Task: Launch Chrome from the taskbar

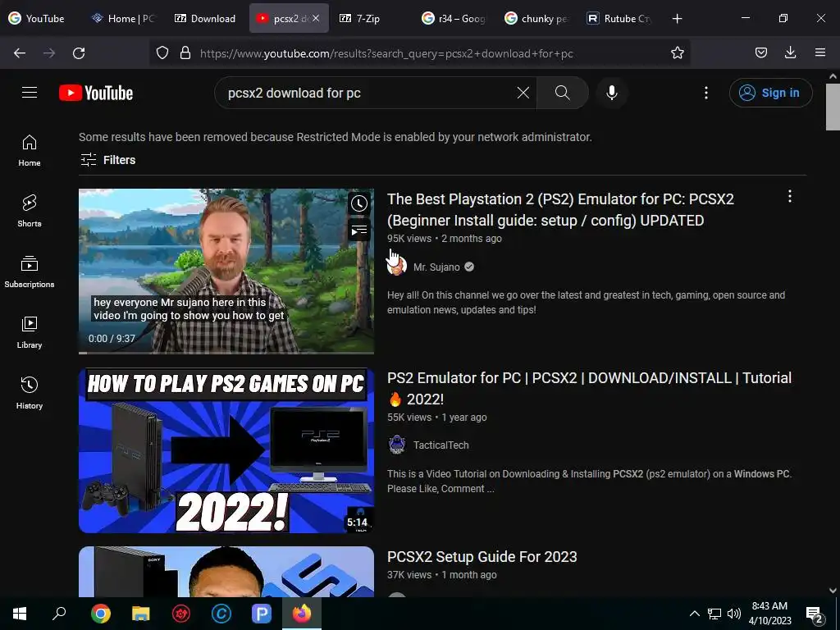Action: point(100,614)
